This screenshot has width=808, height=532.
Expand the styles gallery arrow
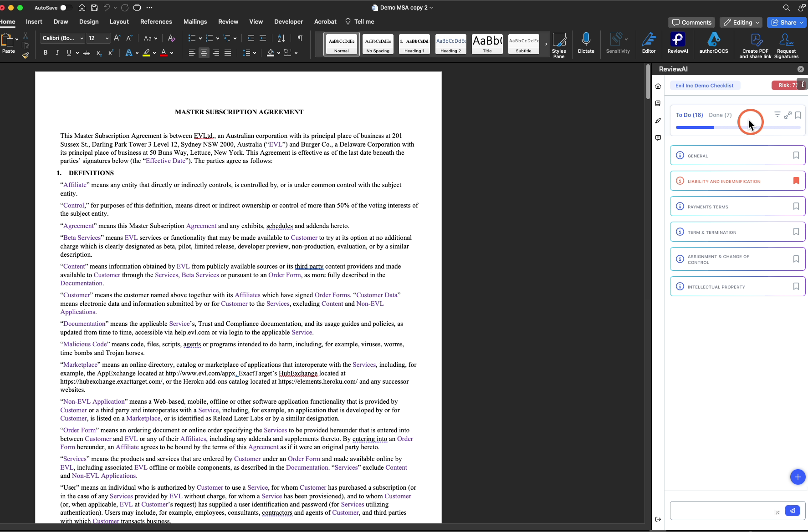[x=546, y=45]
